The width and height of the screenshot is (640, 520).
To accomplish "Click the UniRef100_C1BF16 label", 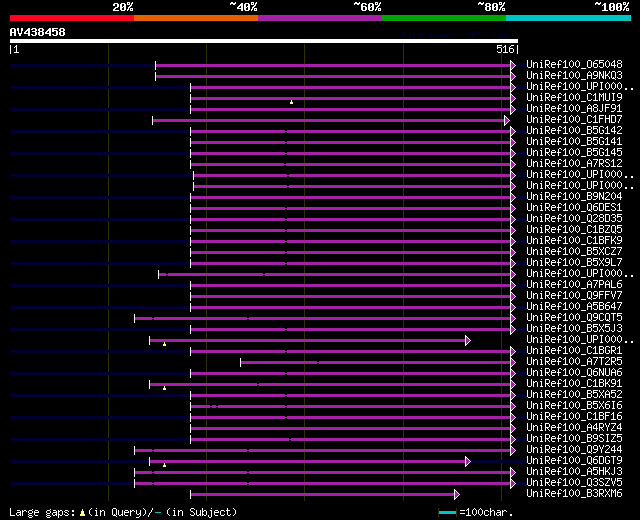I will (x=574, y=417).
